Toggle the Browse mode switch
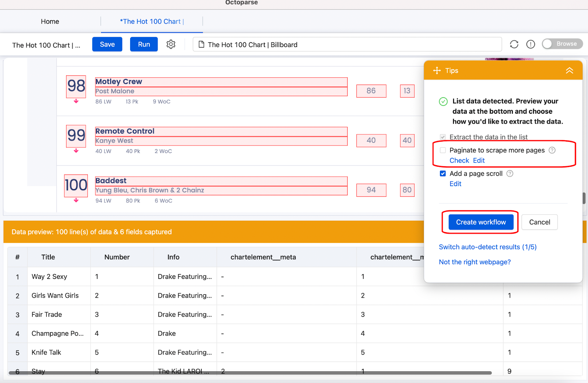 (562, 44)
